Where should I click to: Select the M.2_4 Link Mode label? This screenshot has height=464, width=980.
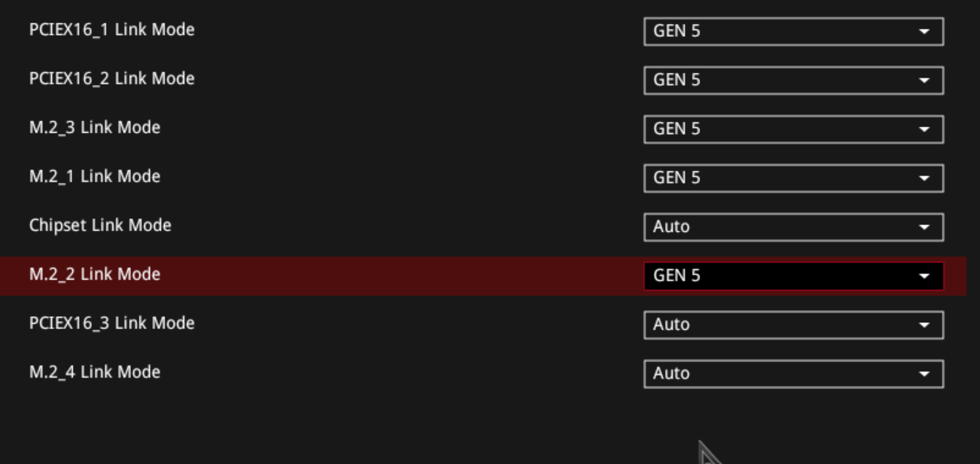(x=95, y=372)
